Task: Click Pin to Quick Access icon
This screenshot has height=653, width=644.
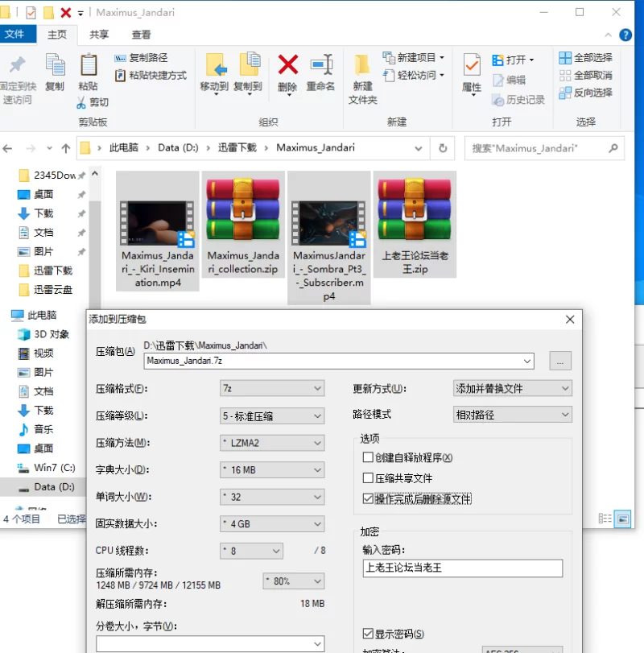Action: pos(17,66)
